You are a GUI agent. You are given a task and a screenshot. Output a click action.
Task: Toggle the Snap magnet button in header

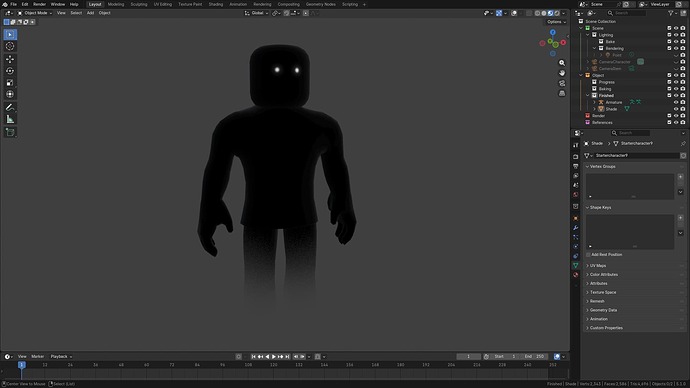(x=286, y=13)
